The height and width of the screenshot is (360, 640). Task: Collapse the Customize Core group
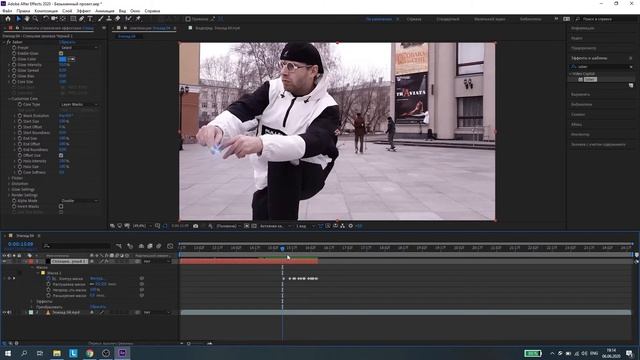coord(9,98)
